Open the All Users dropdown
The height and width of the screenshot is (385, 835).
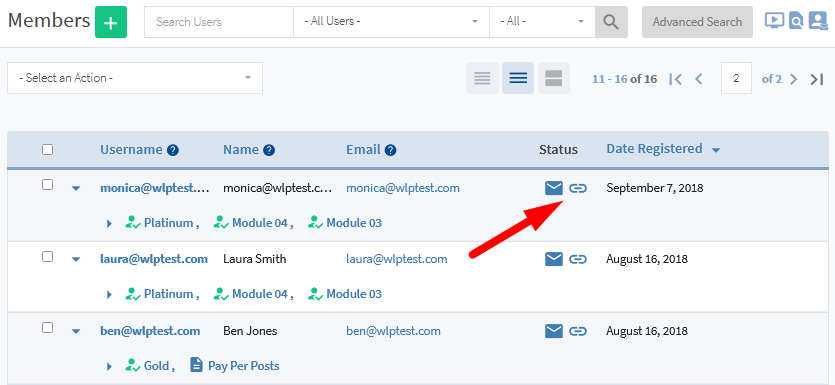[x=391, y=22]
